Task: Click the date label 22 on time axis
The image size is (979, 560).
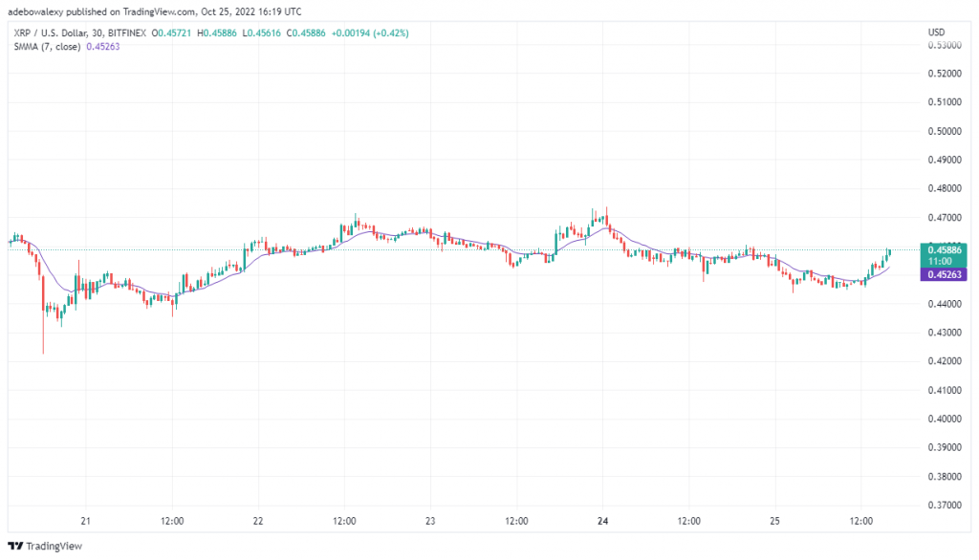Action: [258, 521]
